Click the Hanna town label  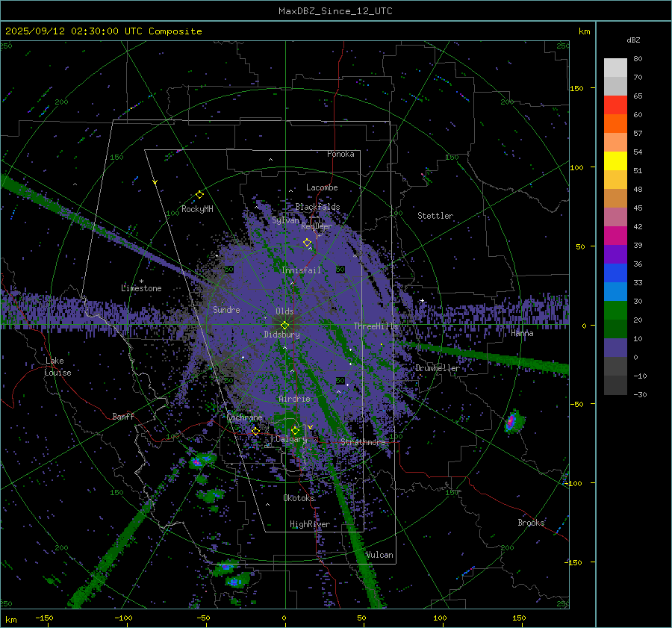(x=522, y=333)
